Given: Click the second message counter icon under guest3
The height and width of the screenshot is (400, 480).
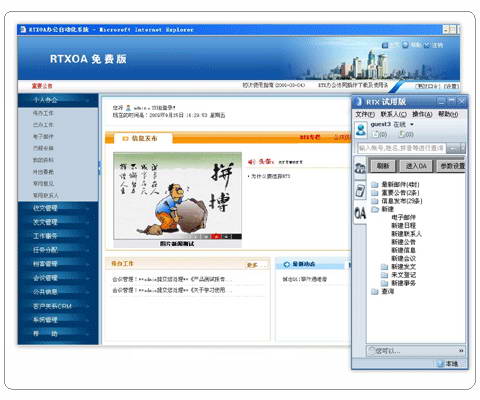Looking at the screenshot, I should (402, 134).
